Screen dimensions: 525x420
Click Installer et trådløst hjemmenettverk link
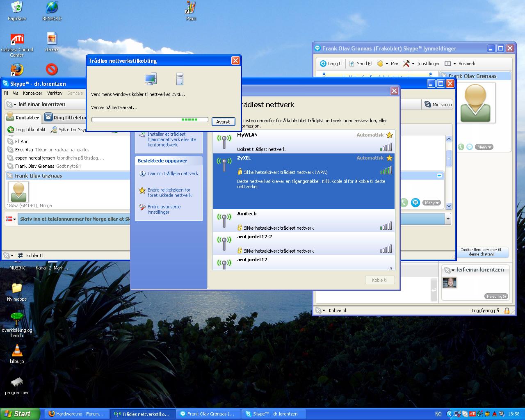(x=172, y=139)
